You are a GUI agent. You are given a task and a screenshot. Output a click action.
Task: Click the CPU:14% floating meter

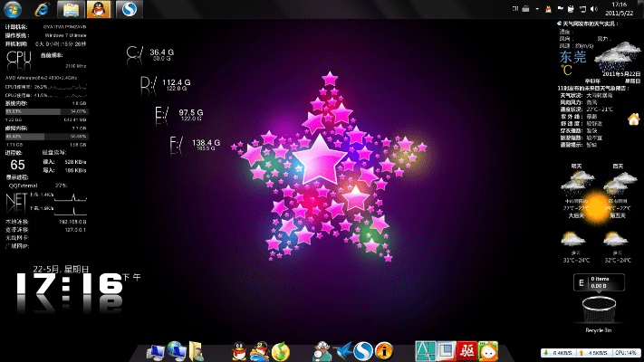coord(627,353)
